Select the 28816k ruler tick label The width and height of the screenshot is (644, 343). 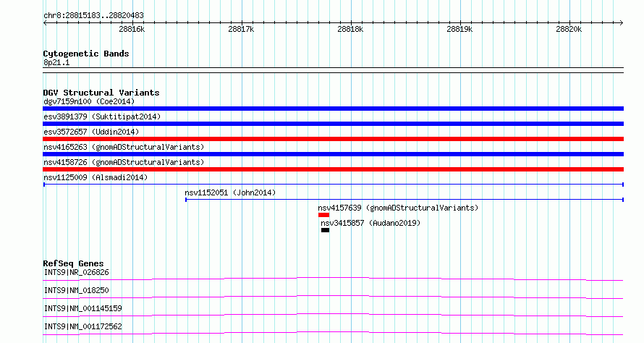click(x=132, y=29)
